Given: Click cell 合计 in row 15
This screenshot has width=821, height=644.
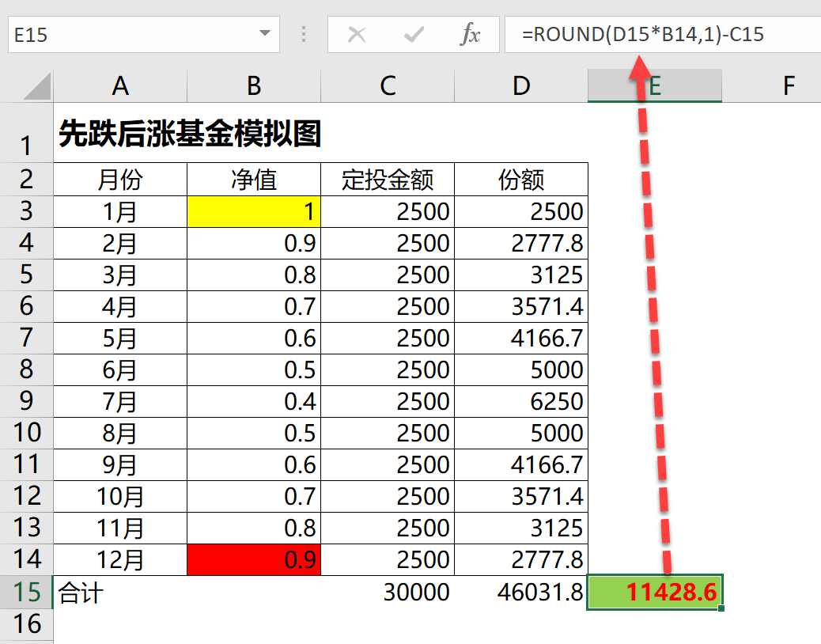Looking at the screenshot, I should point(120,592).
